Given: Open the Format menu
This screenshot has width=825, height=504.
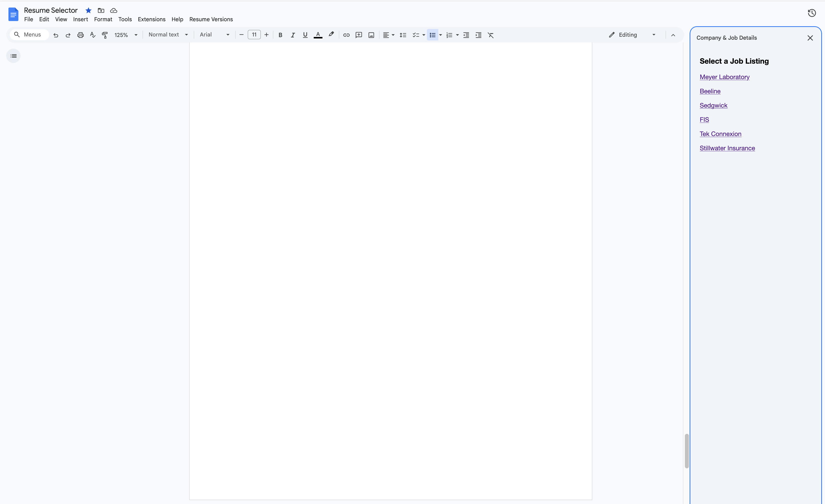Looking at the screenshot, I should (103, 19).
